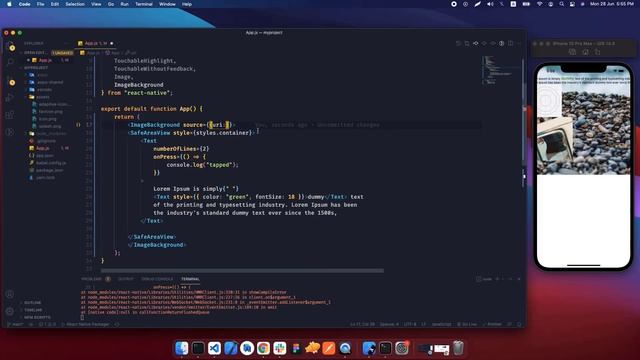Expand the TIMELINE section in the sidebar
This screenshot has height=360, width=640.
33,310
